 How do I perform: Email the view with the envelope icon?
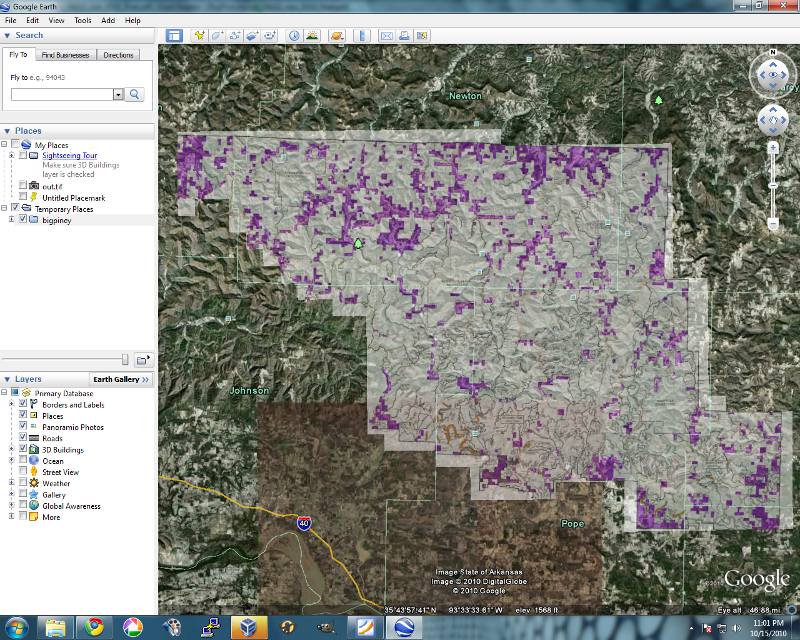coord(387,36)
